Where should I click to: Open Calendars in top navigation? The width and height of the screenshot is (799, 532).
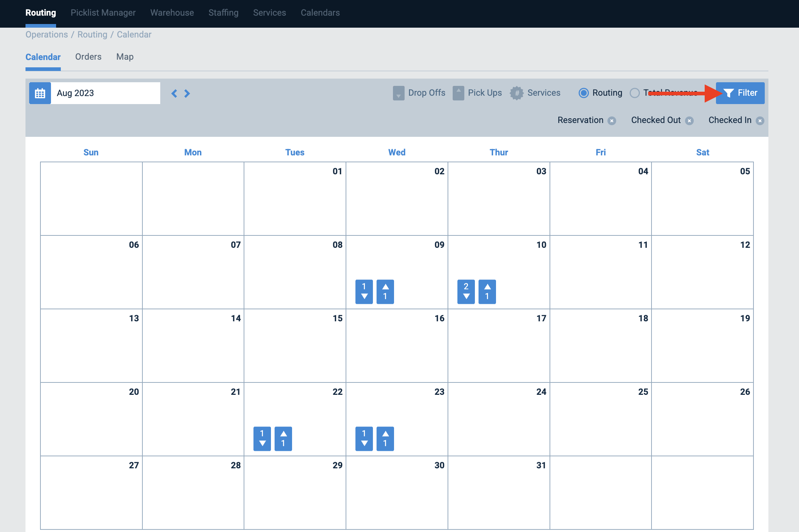point(320,13)
